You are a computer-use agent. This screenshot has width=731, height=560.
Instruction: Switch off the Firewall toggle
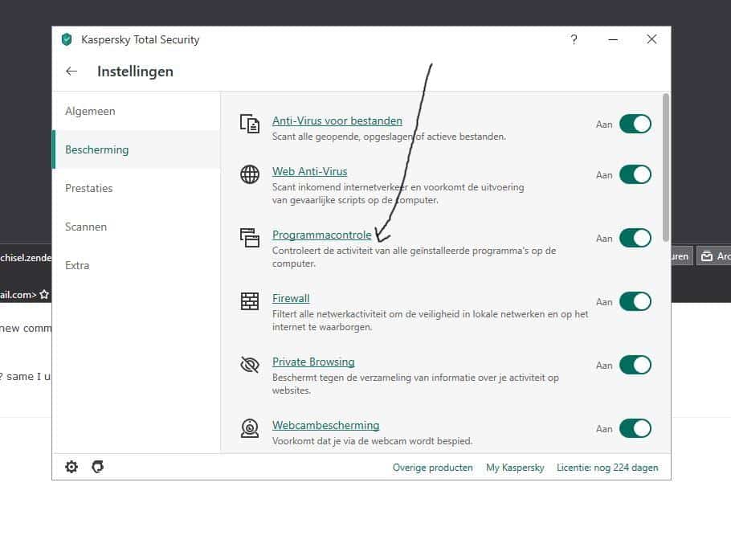(x=635, y=301)
